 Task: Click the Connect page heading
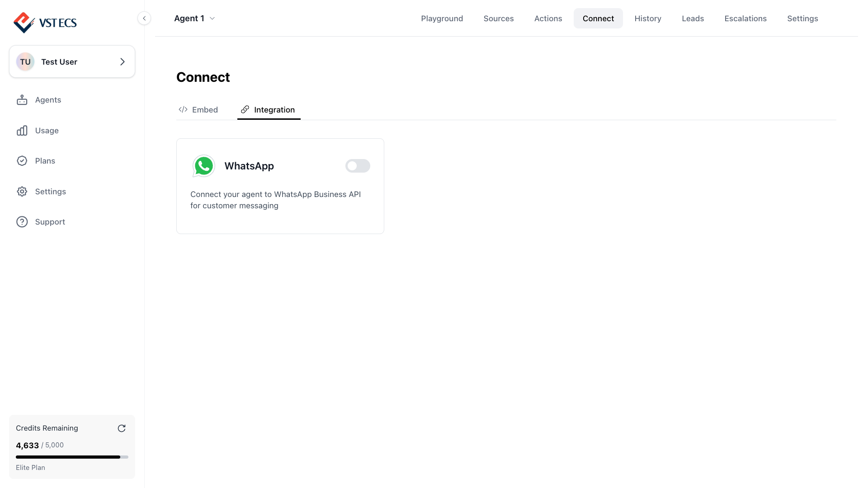pos(203,77)
